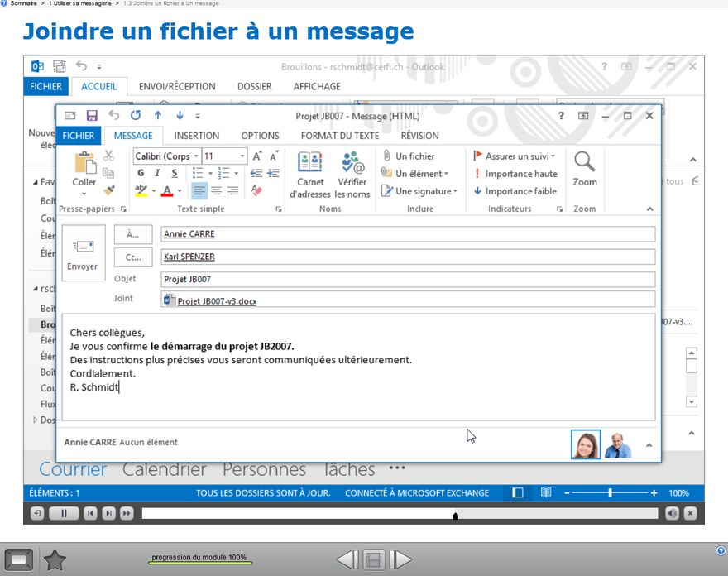Screen dimensions: 728x576
Task: Click Vérifier les noms icon
Action: (352, 175)
